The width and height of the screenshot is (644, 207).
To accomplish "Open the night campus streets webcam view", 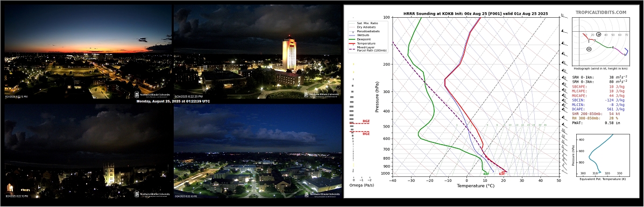I will point(258,152).
